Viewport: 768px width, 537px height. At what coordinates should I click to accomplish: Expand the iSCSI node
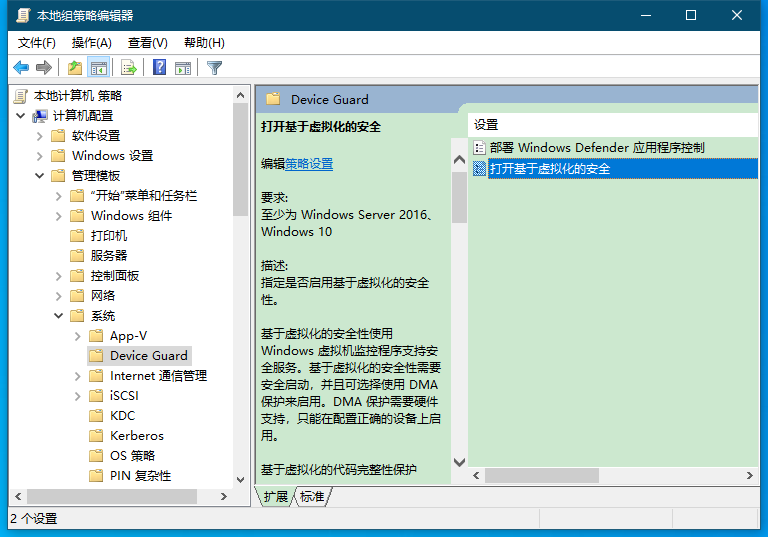[x=78, y=396]
